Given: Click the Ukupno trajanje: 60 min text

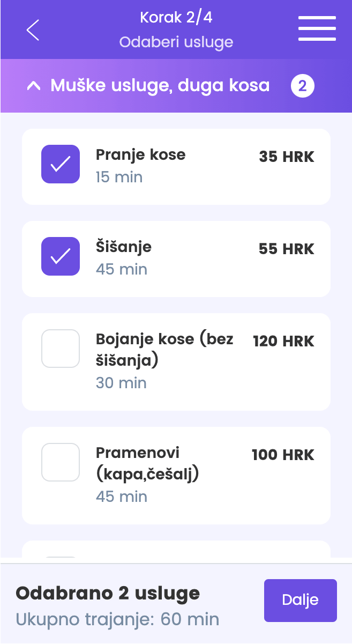Looking at the screenshot, I should point(117,619).
